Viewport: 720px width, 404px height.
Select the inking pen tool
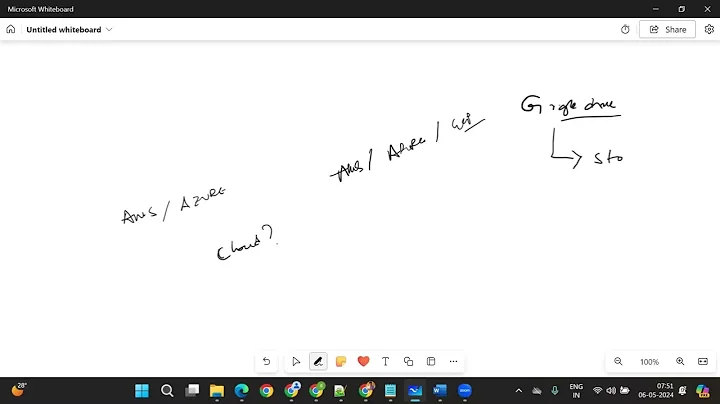318,362
